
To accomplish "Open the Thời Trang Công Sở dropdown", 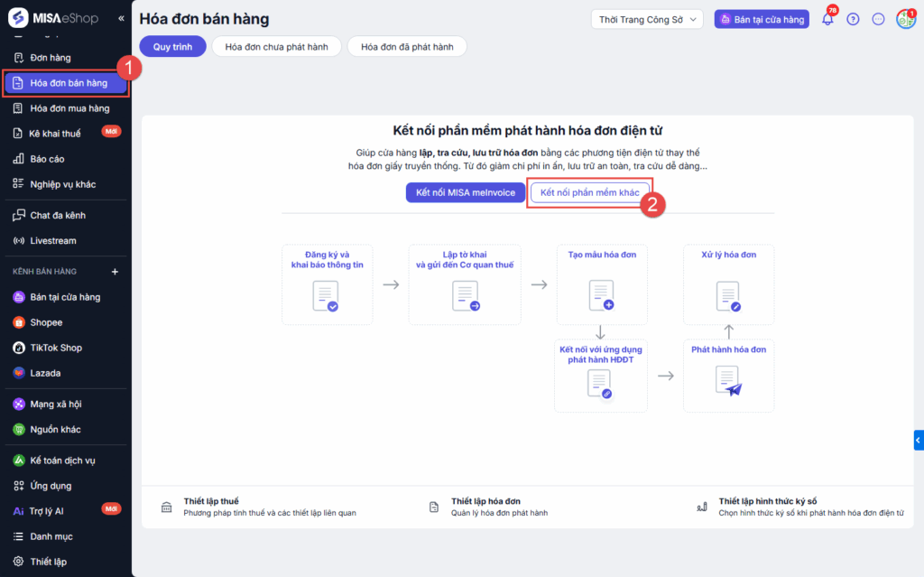I will [648, 19].
